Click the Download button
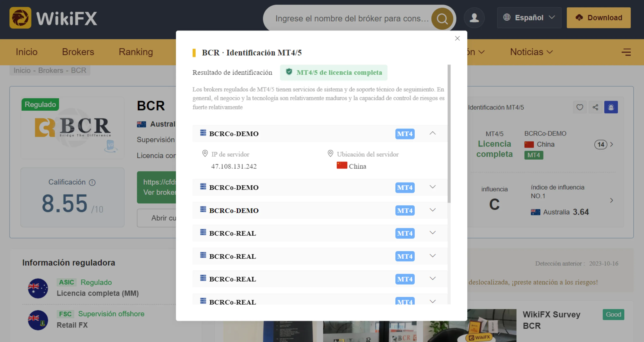This screenshot has height=342, width=644. (598, 18)
